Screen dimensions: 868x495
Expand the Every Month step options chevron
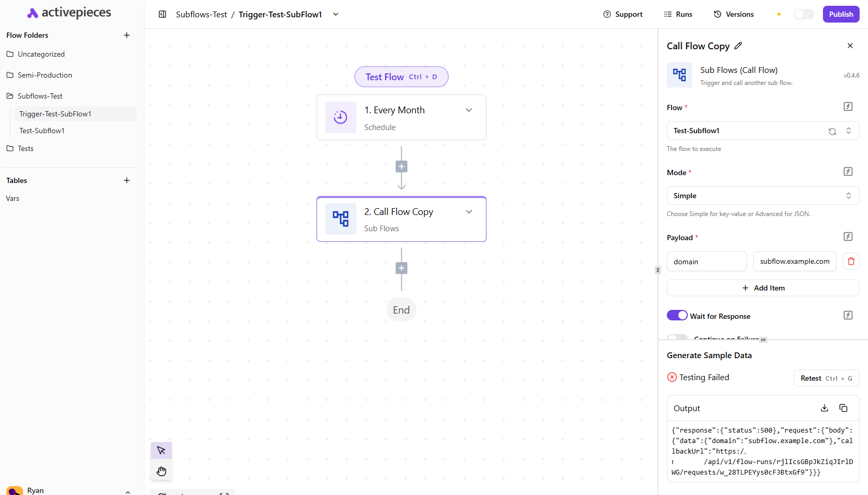469,110
